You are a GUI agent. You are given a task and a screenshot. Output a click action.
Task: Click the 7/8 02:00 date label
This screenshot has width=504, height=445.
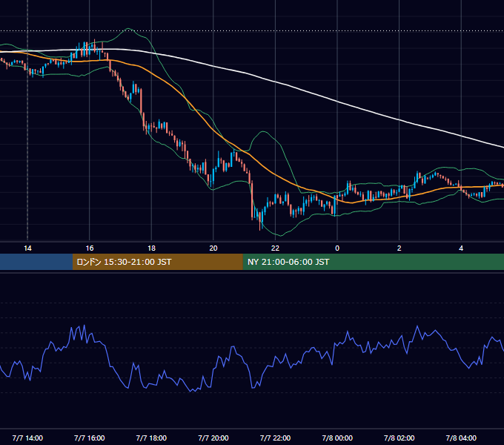(399, 438)
